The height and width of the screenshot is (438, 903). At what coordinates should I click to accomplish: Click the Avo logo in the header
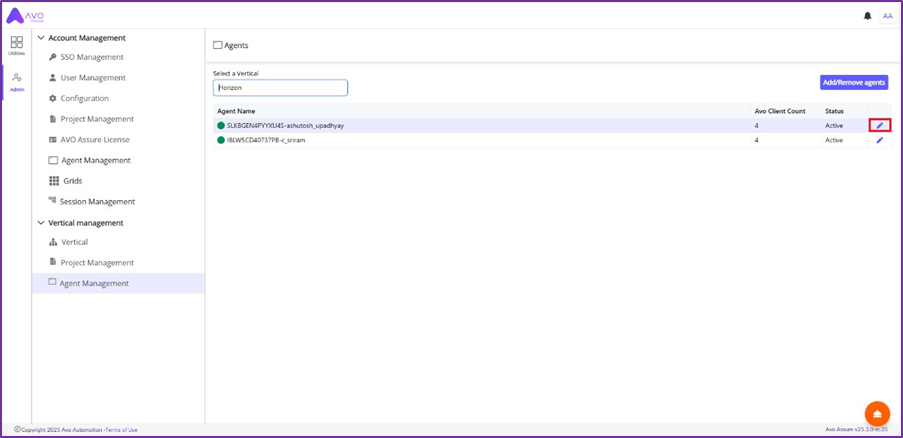point(26,15)
